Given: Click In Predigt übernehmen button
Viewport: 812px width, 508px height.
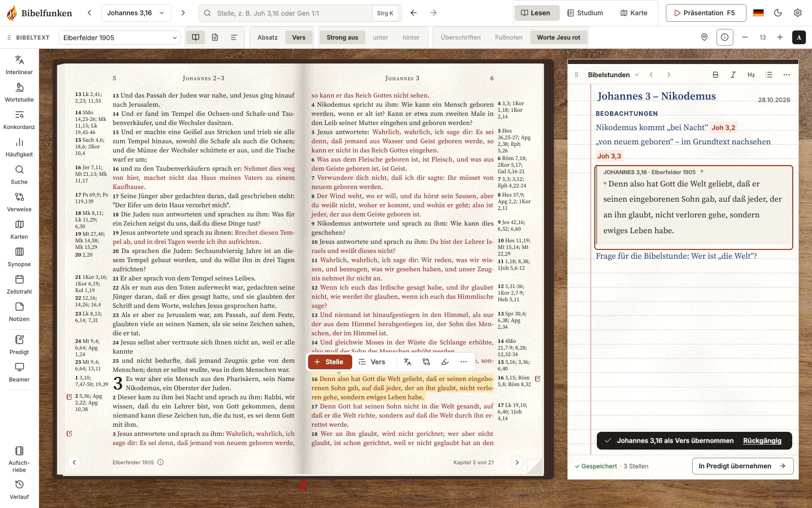Looking at the screenshot, I should click(742, 466).
